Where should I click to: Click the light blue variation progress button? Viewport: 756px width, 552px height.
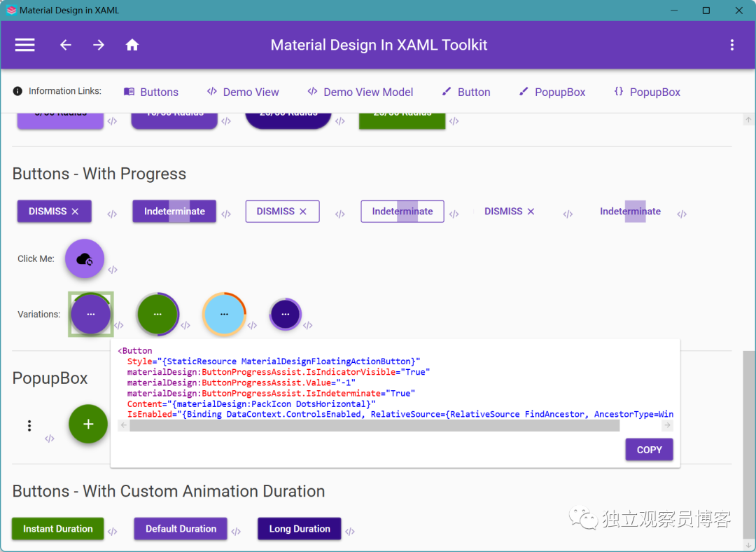[x=224, y=314]
